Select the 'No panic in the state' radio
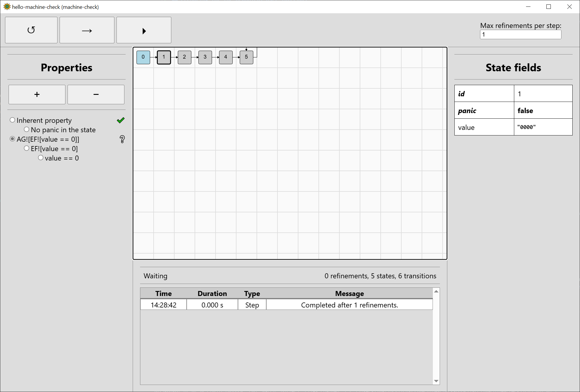 pyautogui.click(x=27, y=130)
